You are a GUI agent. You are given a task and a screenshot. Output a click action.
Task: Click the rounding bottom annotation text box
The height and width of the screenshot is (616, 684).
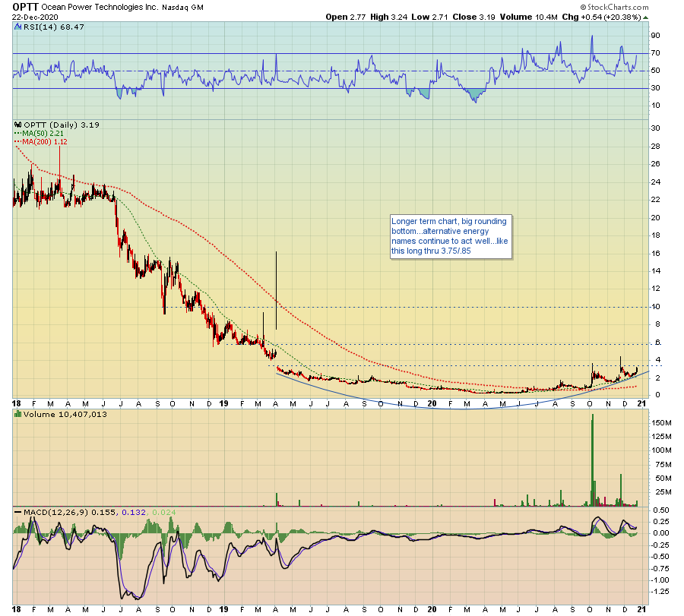click(x=451, y=236)
